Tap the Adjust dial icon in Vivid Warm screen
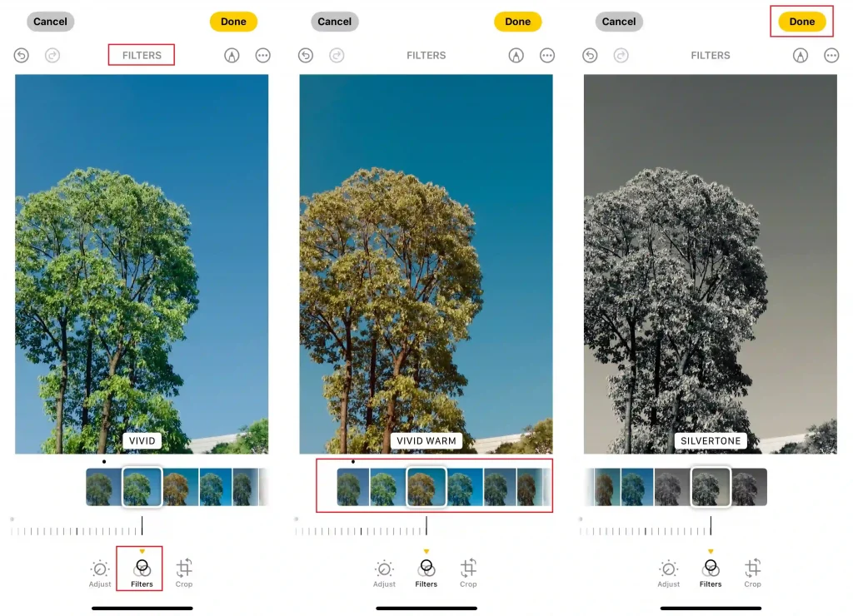This screenshot has height=616, width=853. (384, 572)
